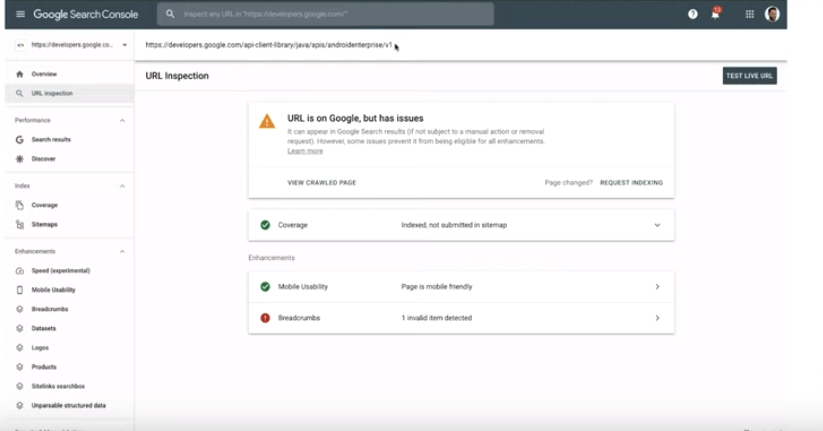Open the Help question mark icon
The image size is (823, 431).
coord(693,14)
